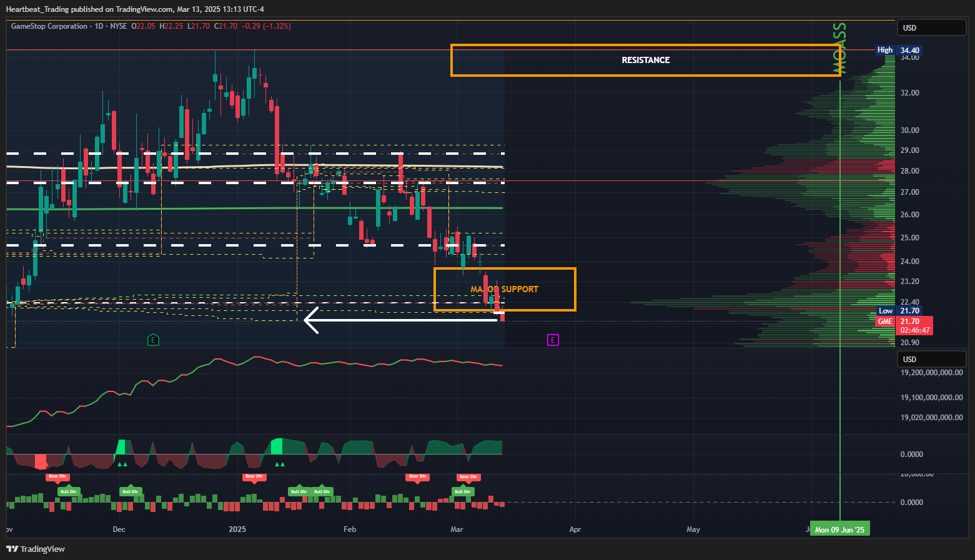Click the 19,100,000,000.00 axis value
This screenshot has height=560, width=975.
tap(931, 398)
